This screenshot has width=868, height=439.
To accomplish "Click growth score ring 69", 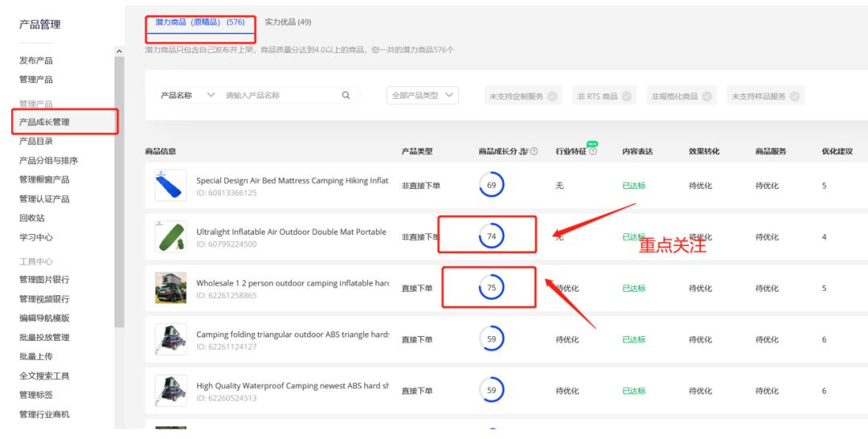I will [x=492, y=185].
